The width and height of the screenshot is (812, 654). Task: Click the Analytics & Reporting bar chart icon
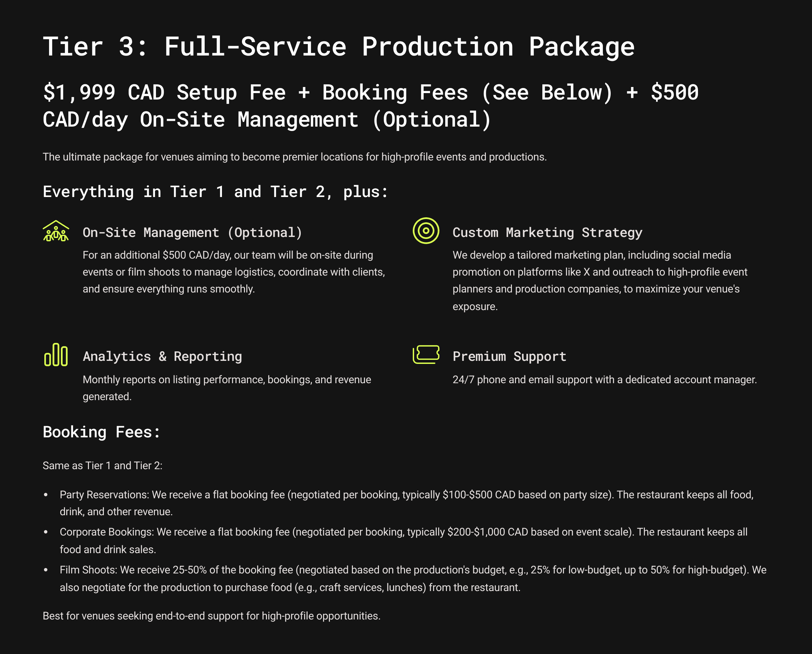(x=56, y=354)
